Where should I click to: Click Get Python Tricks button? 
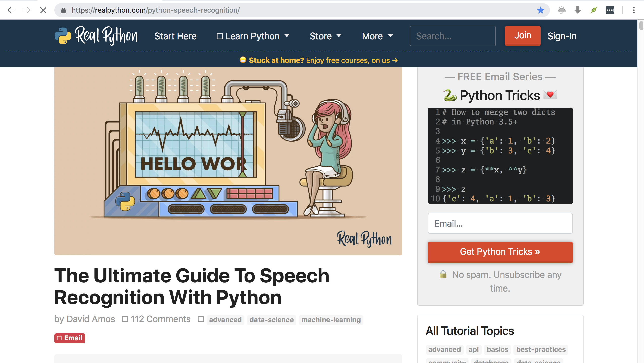(x=500, y=252)
